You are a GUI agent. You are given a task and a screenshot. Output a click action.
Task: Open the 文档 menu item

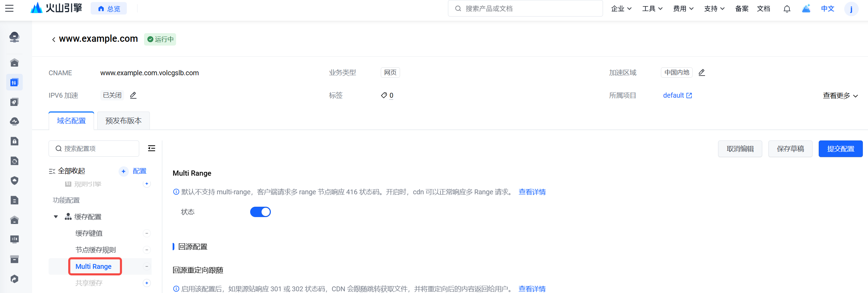click(763, 9)
